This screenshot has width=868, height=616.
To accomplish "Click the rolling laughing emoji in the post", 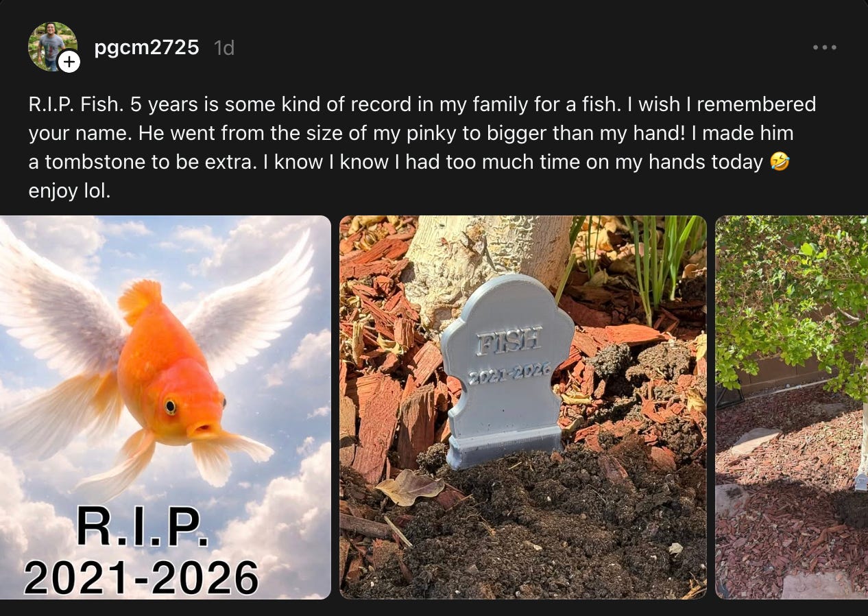I will 780,162.
